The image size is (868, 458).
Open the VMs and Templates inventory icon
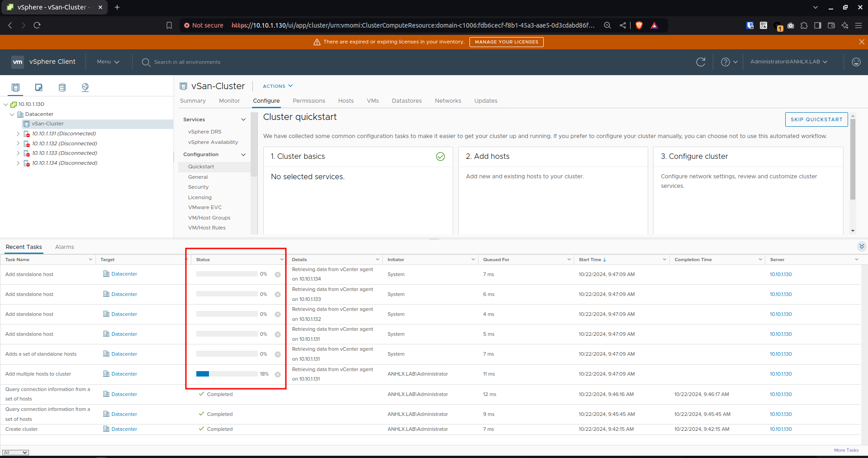(39, 87)
